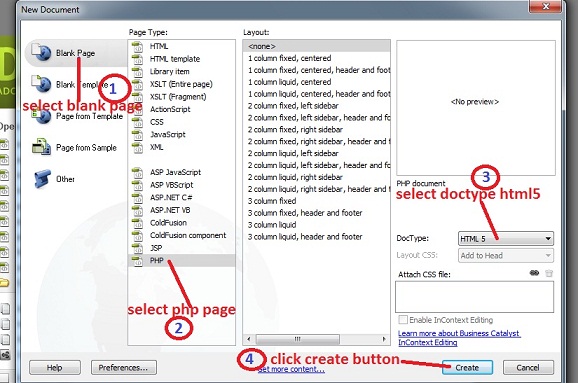This screenshot has height=383, width=578.
Task: Click the ColdFusion component file icon
Action: pos(137,236)
